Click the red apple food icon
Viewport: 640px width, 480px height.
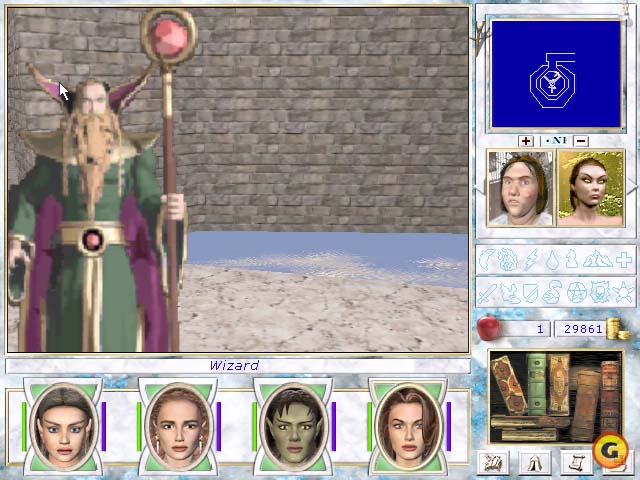[x=489, y=327]
